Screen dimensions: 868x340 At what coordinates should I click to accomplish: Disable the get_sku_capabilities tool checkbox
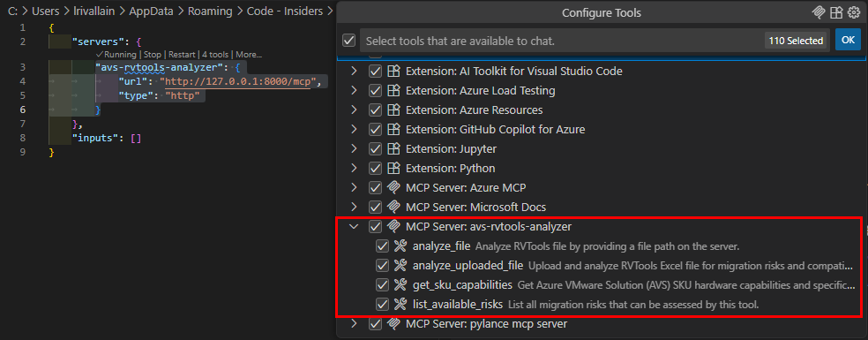pos(383,284)
